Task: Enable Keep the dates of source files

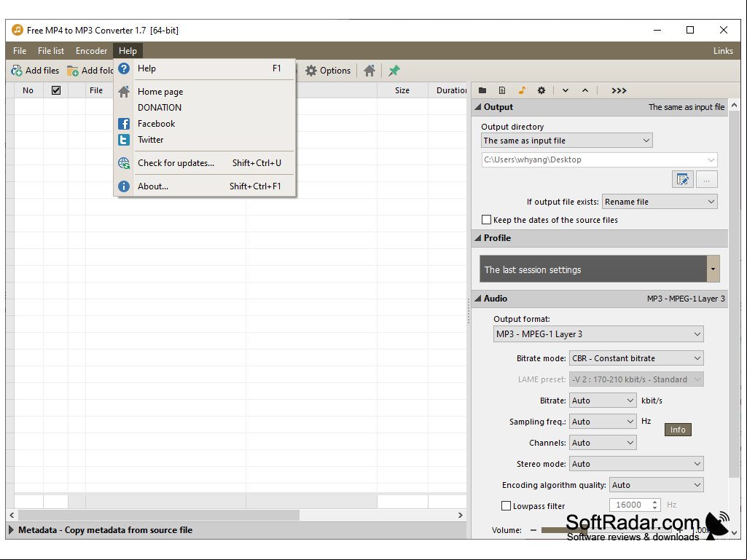Action: click(486, 219)
